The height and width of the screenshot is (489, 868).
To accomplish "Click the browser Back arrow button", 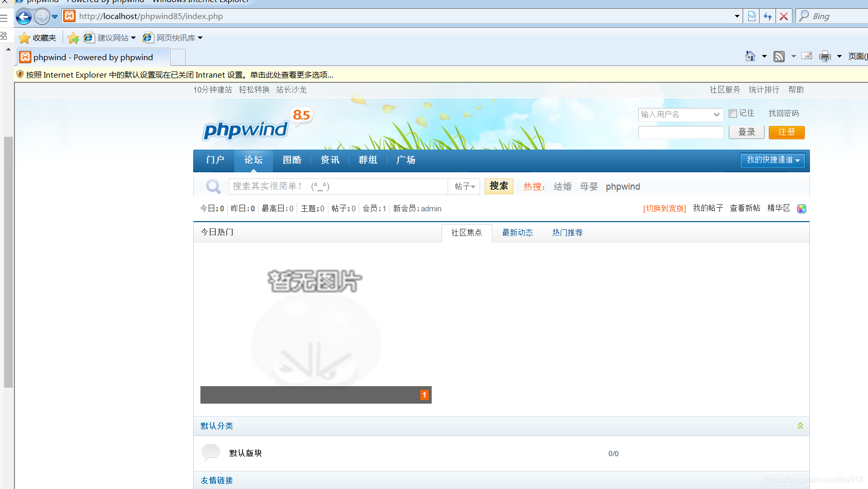I will (24, 16).
